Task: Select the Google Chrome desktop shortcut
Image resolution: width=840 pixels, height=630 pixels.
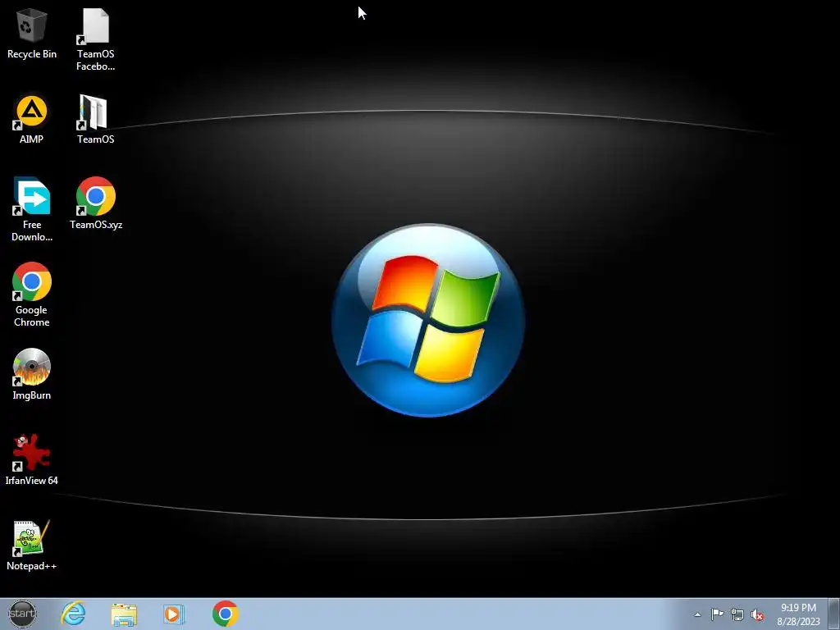Action: pyautogui.click(x=32, y=294)
